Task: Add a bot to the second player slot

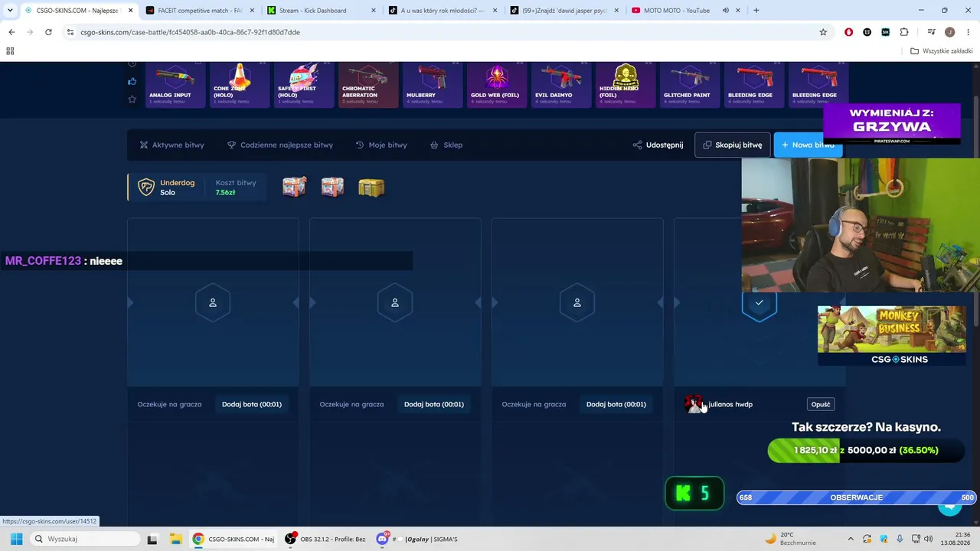Action: [x=434, y=404]
